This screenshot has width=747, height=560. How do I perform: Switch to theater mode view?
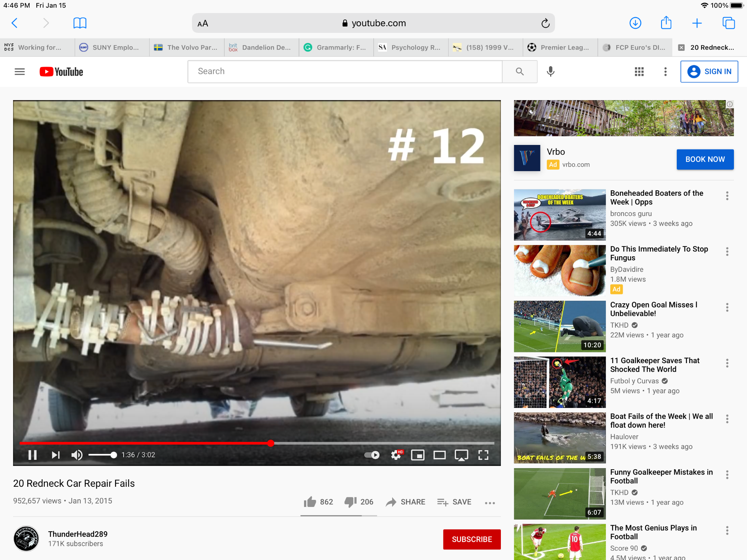(x=440, y=455)
